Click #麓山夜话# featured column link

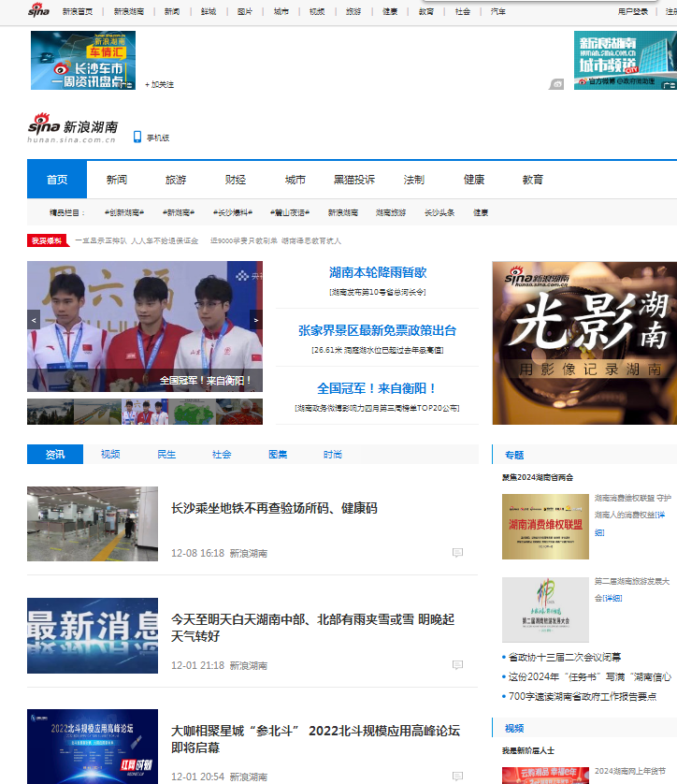(290, 212)
